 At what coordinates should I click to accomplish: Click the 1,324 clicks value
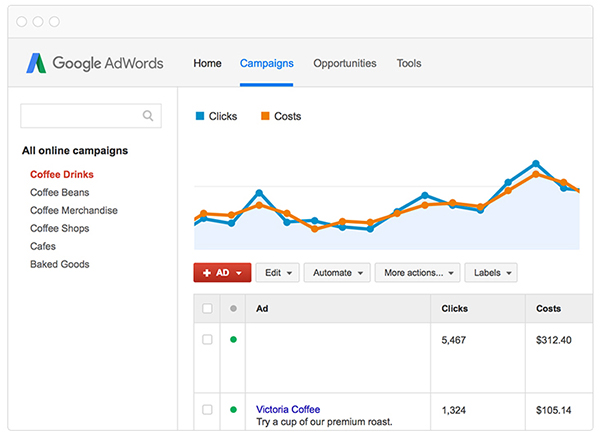point(453,410)
